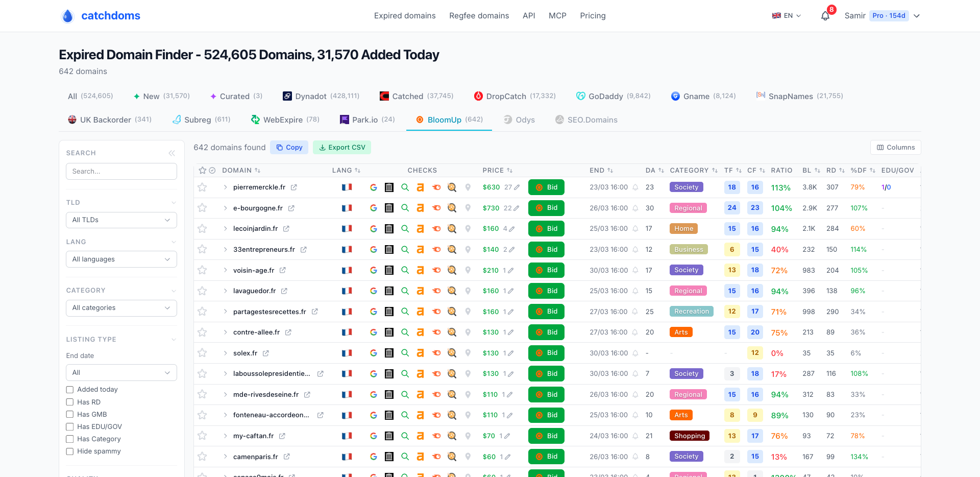Export results with Export CSV
The height and width of the screenshot is (477, 980).
tap(342, 148)
